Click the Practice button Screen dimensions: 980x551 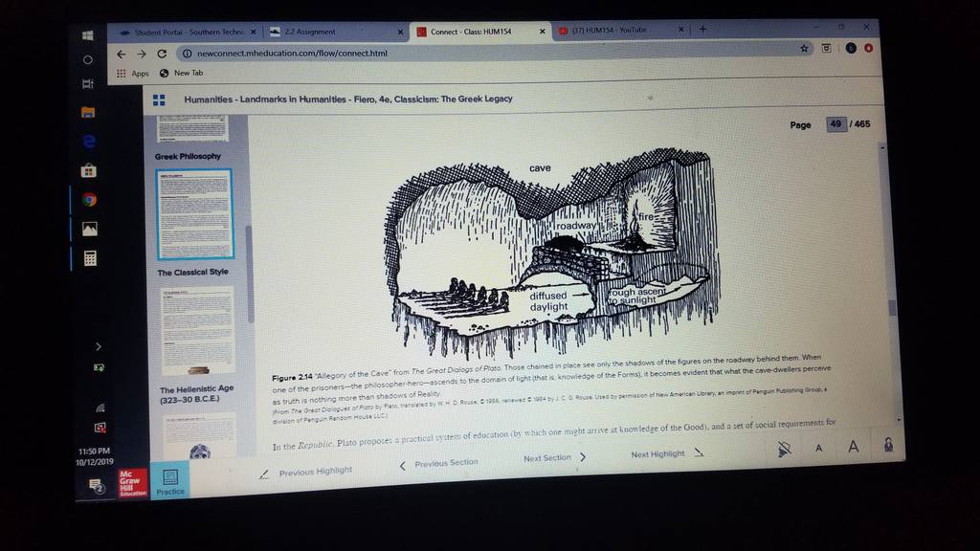(170, 482)
